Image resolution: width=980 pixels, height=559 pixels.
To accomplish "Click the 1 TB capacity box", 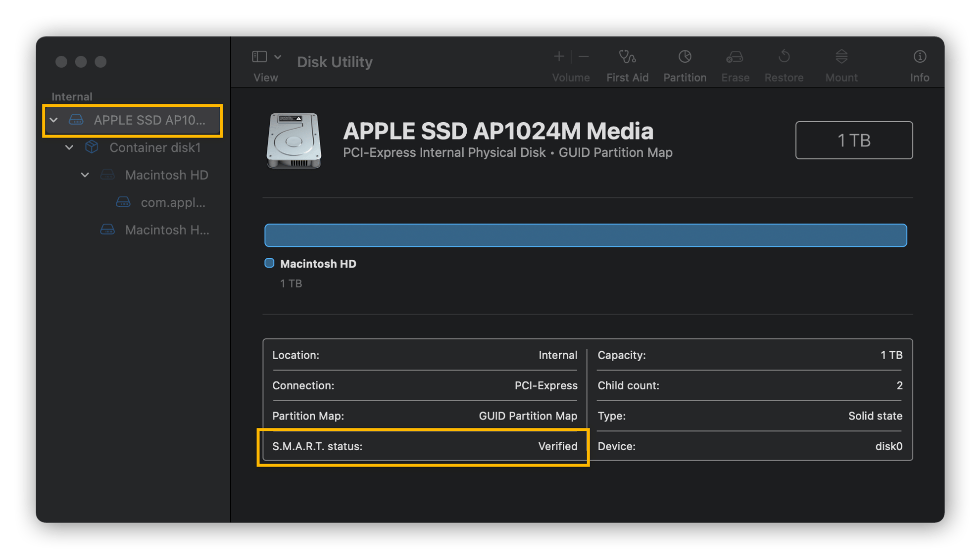I will pos(853,140).
